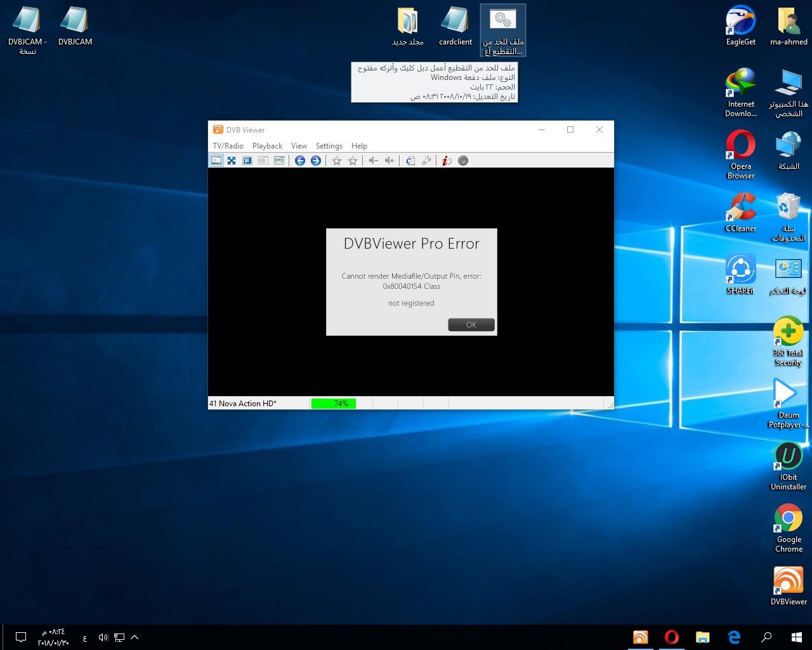812x650 pixels.
Task: Select the Google Chrome desktop shortcut
Action: coord(789,528)
